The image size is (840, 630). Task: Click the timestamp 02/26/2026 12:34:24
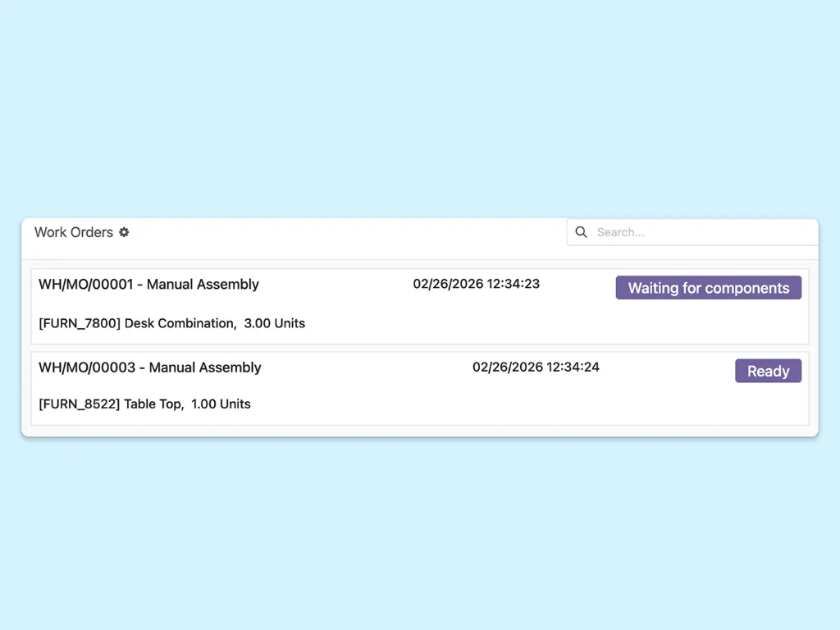point(536,367)
